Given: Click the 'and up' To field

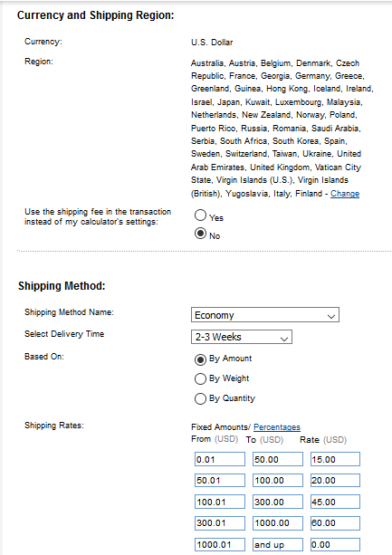Looking at the screenshot, I should (x=278, y=544).
